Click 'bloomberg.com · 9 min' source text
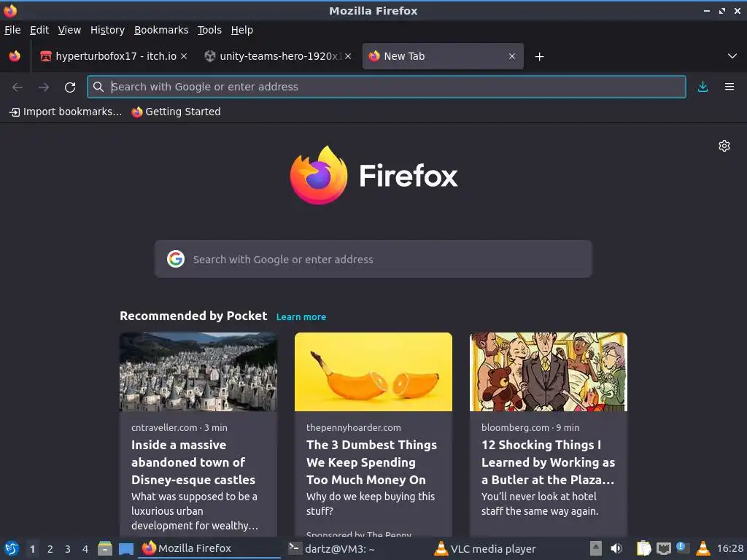The image size is (747, 560). click(530, 427)
